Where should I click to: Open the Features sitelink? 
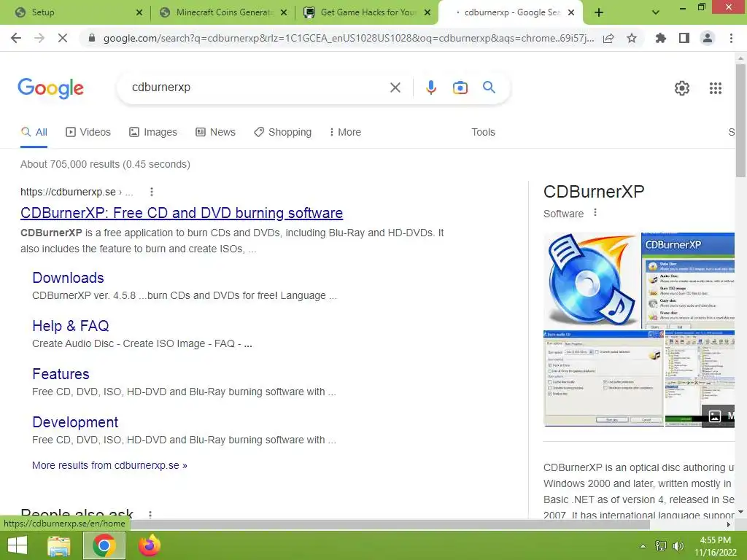61,374
